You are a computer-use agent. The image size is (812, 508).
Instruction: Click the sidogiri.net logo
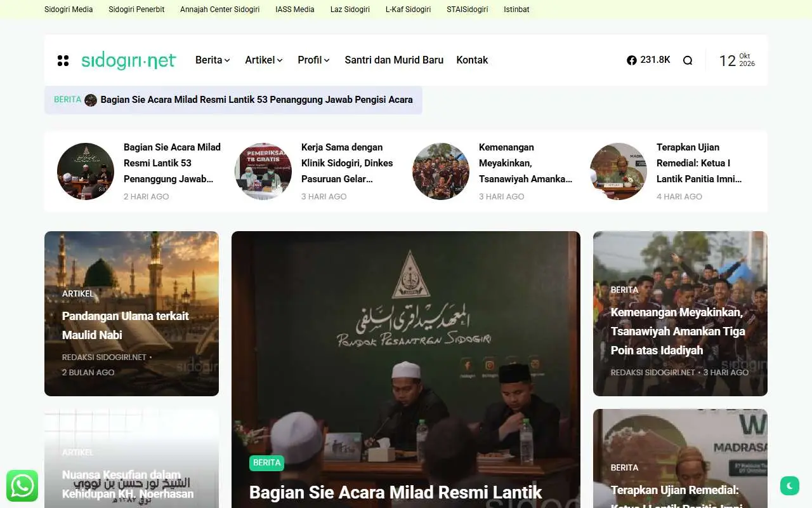(x=129, y=60)
